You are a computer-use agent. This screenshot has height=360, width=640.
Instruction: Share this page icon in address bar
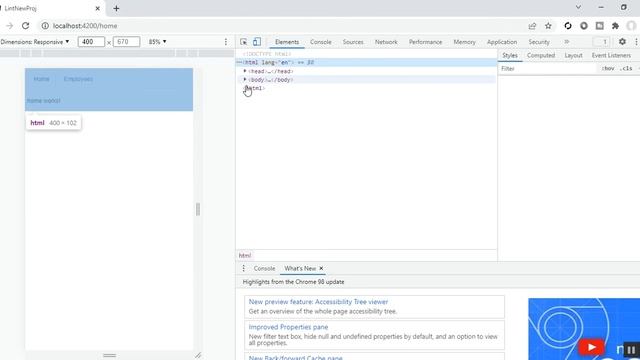click(532, 26)
